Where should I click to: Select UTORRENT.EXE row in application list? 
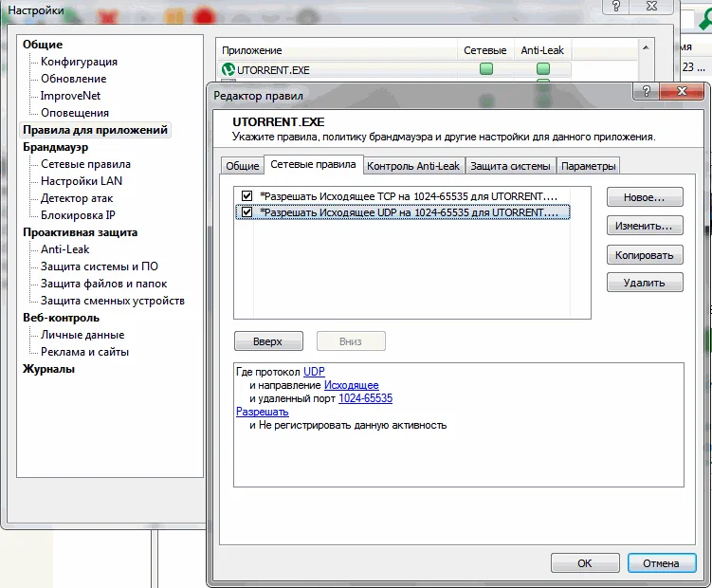394,69
